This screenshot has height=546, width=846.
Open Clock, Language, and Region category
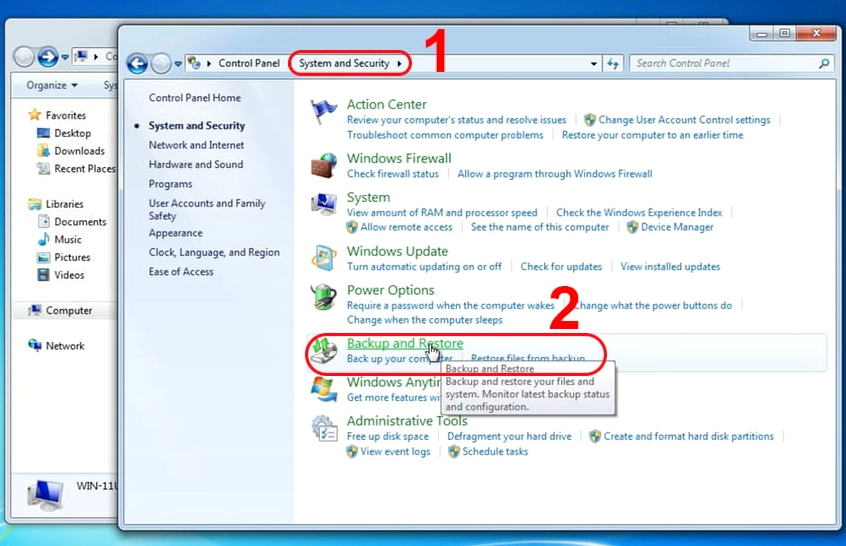click(214, 252)
